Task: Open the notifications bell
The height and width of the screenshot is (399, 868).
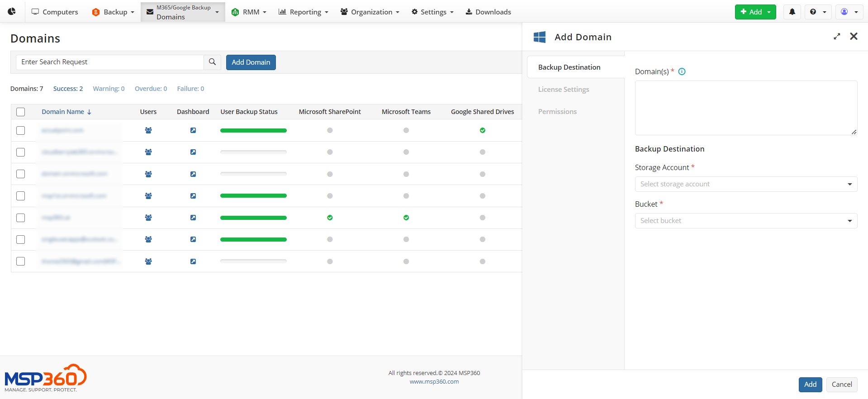Action: 792,12
